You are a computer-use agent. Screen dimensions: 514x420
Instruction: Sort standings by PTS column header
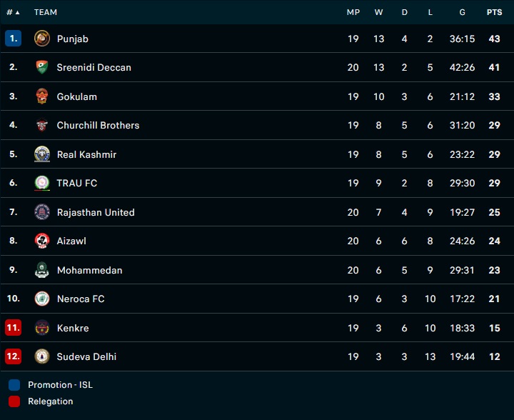click(494, 12)
